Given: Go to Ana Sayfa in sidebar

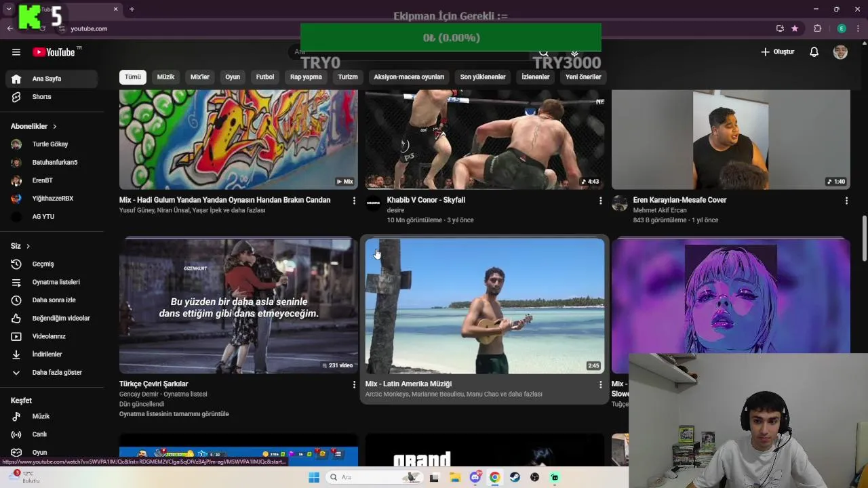Looking at the screenshot, I should point(52,79).
